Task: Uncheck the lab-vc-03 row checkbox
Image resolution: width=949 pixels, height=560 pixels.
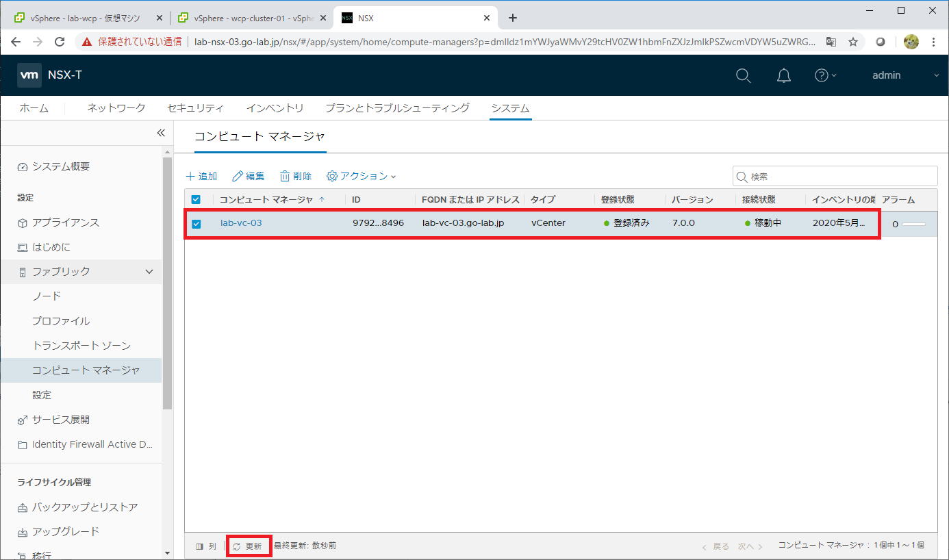Action: 196,224
